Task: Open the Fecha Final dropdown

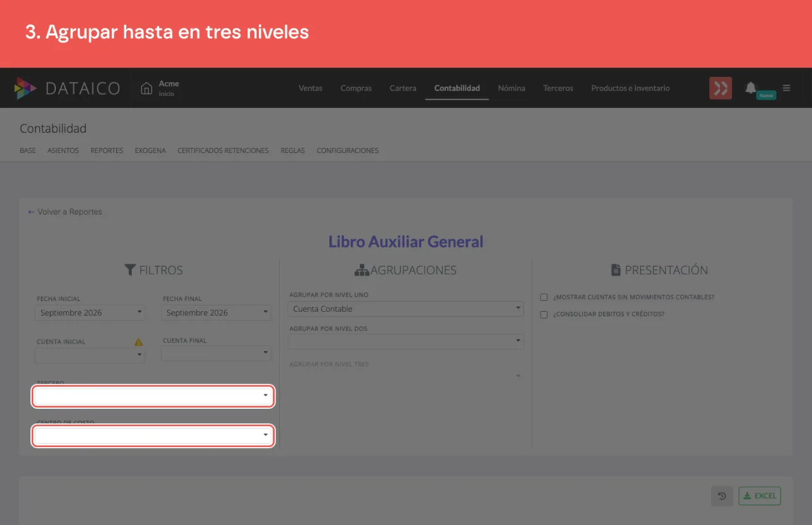Action: tap(216, 313)
